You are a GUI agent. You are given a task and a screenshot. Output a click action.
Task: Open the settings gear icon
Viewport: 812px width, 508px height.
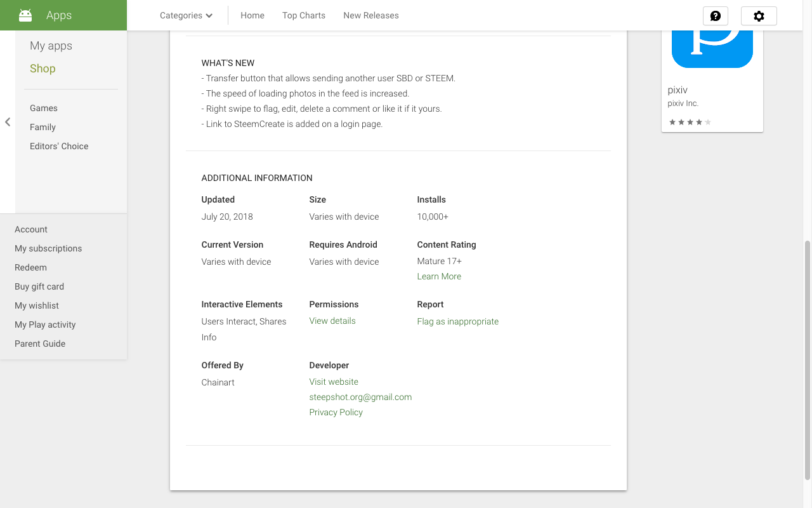coord(759,16)
